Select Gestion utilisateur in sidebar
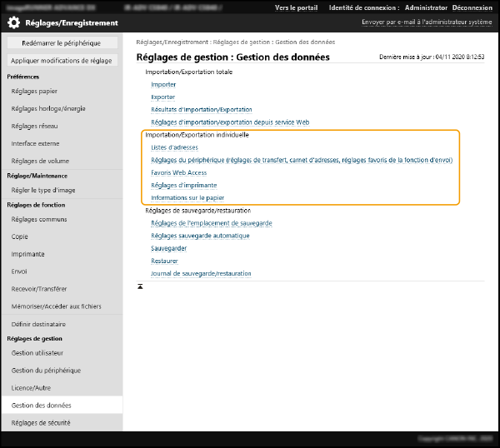 (x=38, y=353)
